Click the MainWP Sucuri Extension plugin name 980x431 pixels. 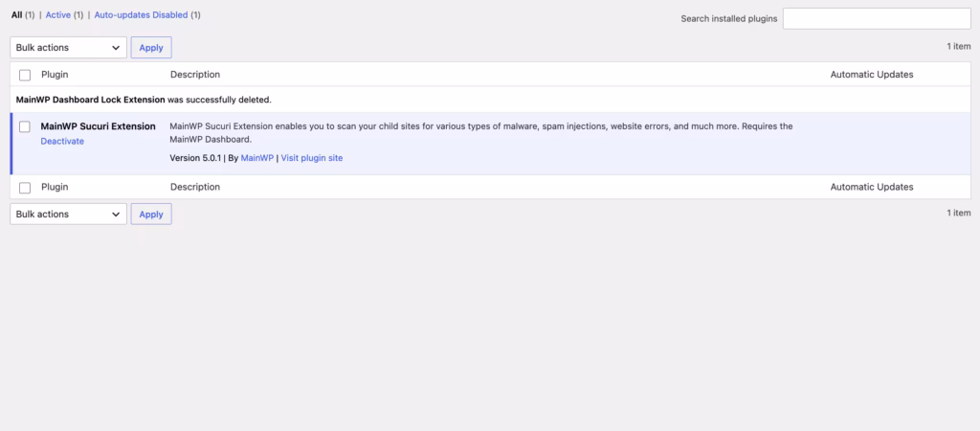click(x=99, y=126)
